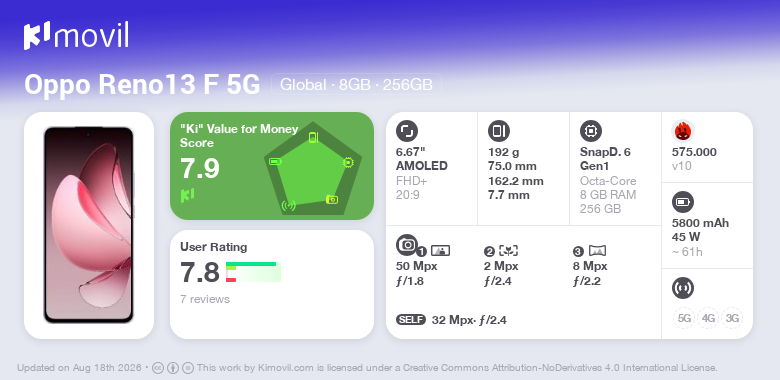Click the user rating distribution bars
The height and width of the screenshot is (380, 780).
click(x=253, y=272)
